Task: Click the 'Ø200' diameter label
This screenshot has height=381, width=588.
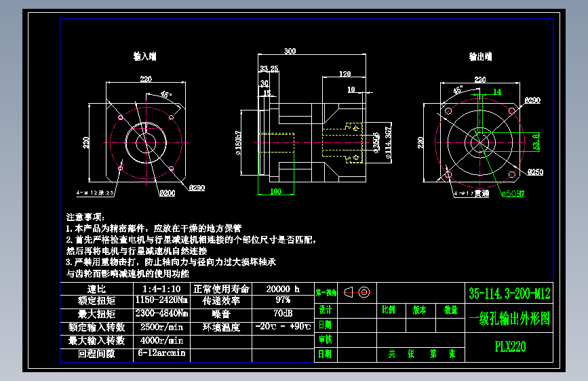Action: (x=167, y=193)
